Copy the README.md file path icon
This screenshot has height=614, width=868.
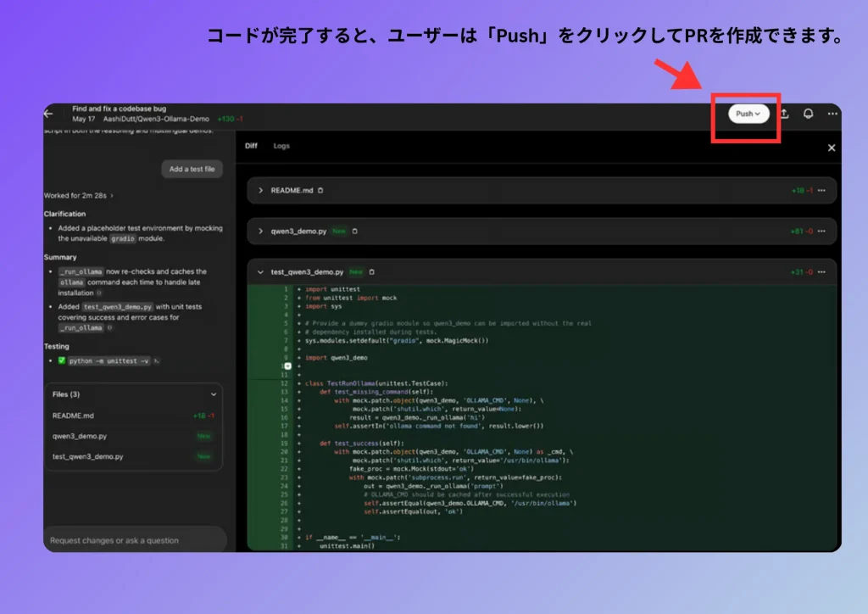tap(320, 191)
